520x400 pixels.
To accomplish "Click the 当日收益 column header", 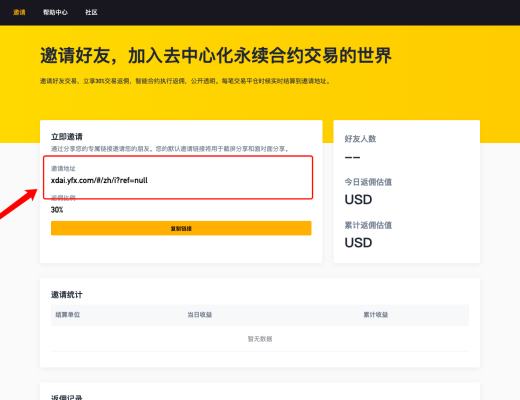I will click(x=200, y=315).
